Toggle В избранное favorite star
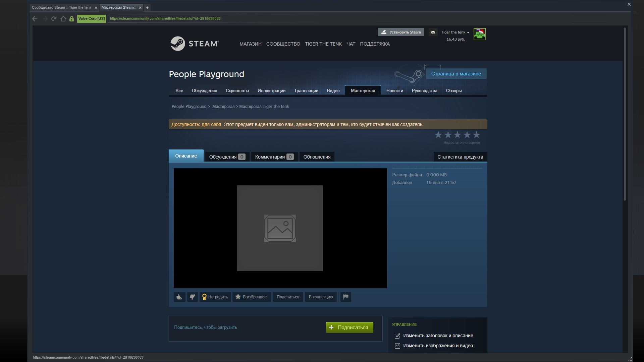The image size is (644, 362). (x=238, y=297)
